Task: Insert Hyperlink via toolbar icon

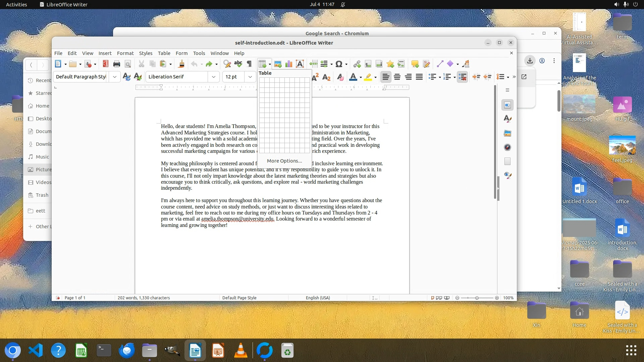Action: pos(357,64)
